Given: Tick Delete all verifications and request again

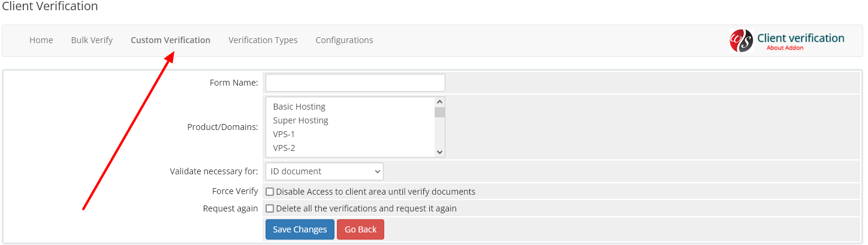Looking at the screenshot, I should point(270,208).
